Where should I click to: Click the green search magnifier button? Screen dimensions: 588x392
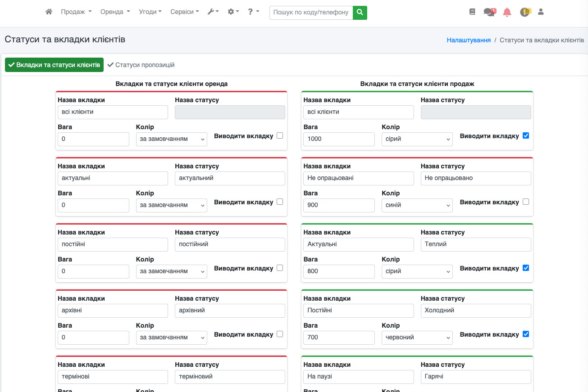pyautogui.click(x=360, y=13)
